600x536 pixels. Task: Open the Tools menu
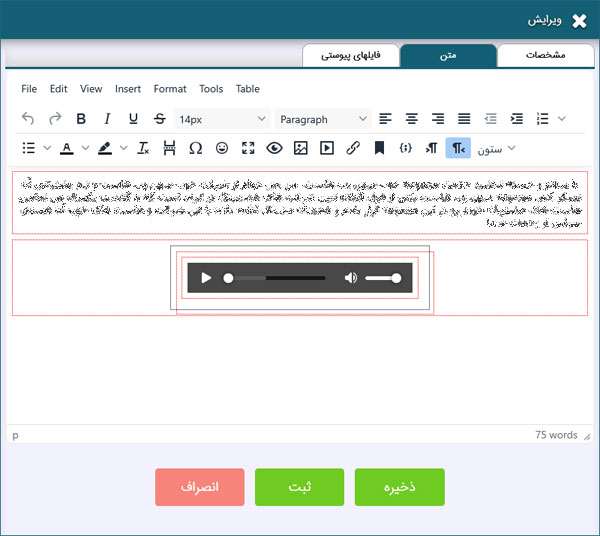pos(211,89)
